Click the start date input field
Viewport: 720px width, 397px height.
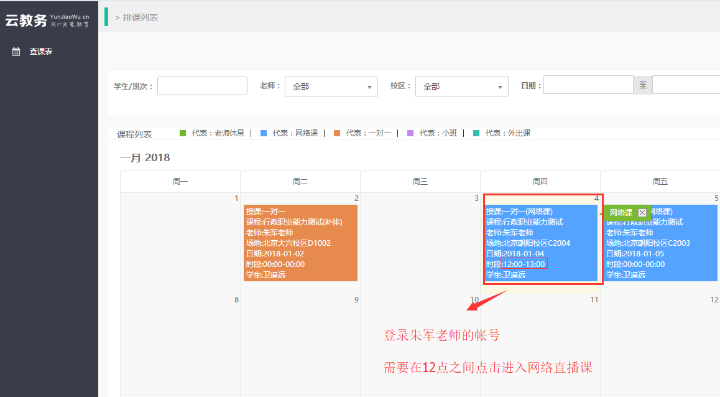coord(588,84)
